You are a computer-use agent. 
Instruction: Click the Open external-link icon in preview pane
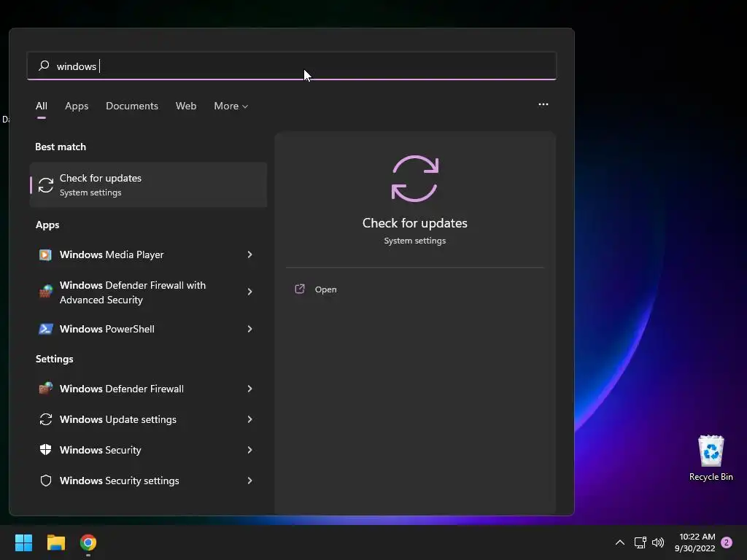coord(300,289)
